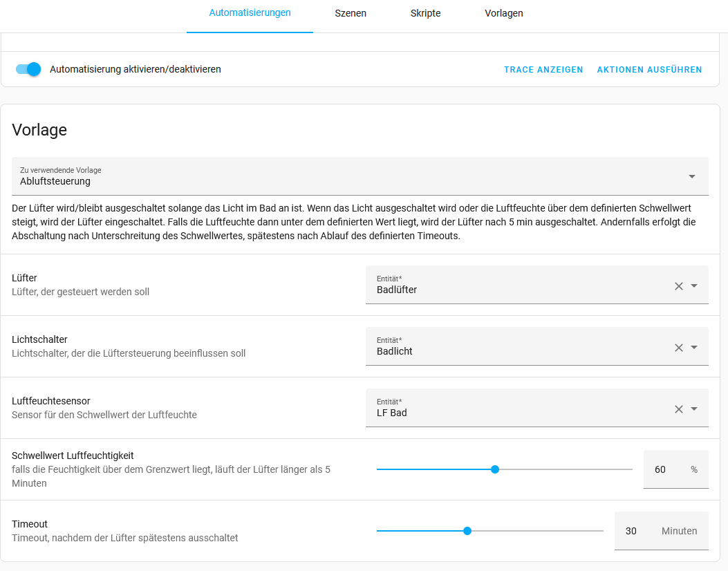Switch to the Automatisierungen tab
The width and height of the screenshot is (728, 571).
[x=250, y=13]
